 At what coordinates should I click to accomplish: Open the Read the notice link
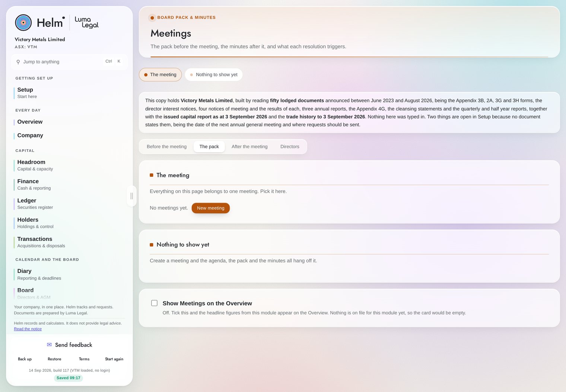tap(28, 329)
